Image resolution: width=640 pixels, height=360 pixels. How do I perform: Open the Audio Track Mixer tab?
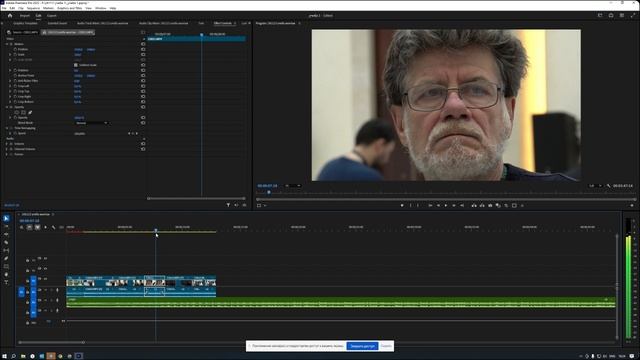tap(102, 23)
